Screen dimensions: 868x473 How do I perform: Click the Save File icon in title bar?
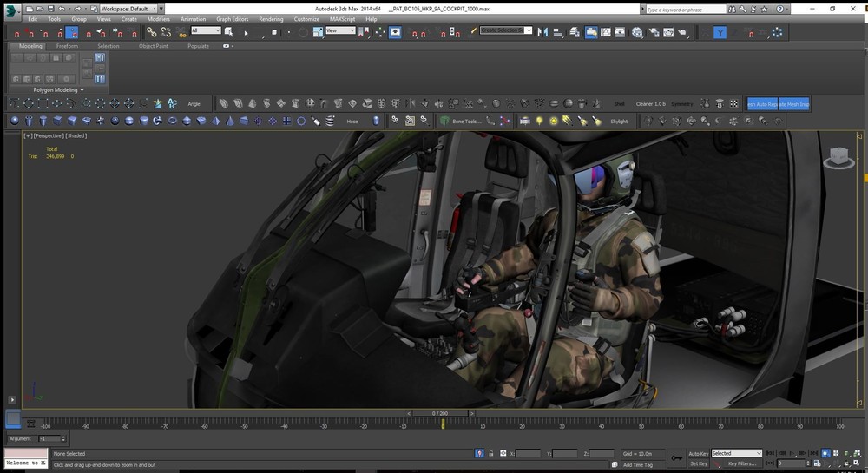tap(50, 8)
